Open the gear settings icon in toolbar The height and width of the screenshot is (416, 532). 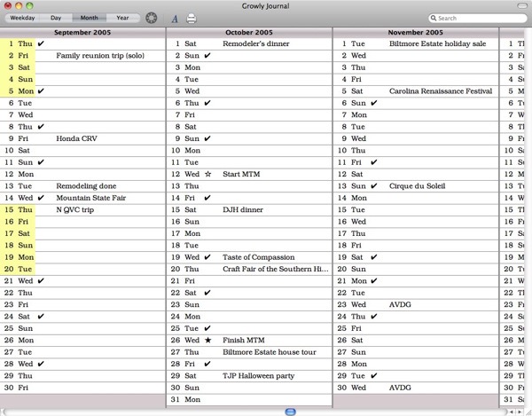click(152, 18)
